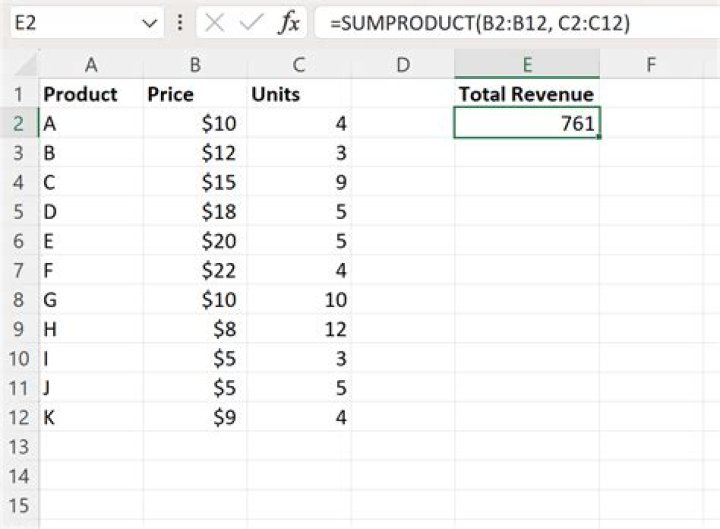The image size is (720, 529).
Task: Select column A header
Action: tap(91, 65)
